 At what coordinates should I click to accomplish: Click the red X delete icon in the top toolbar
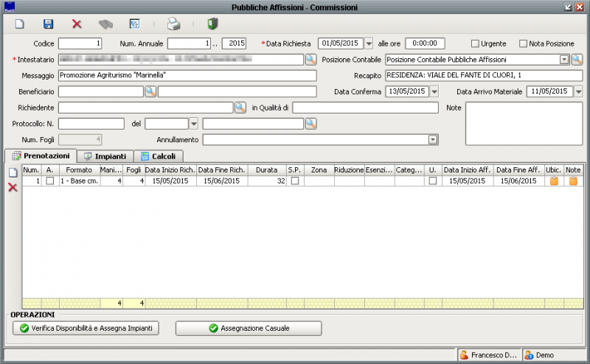point(77,24)
